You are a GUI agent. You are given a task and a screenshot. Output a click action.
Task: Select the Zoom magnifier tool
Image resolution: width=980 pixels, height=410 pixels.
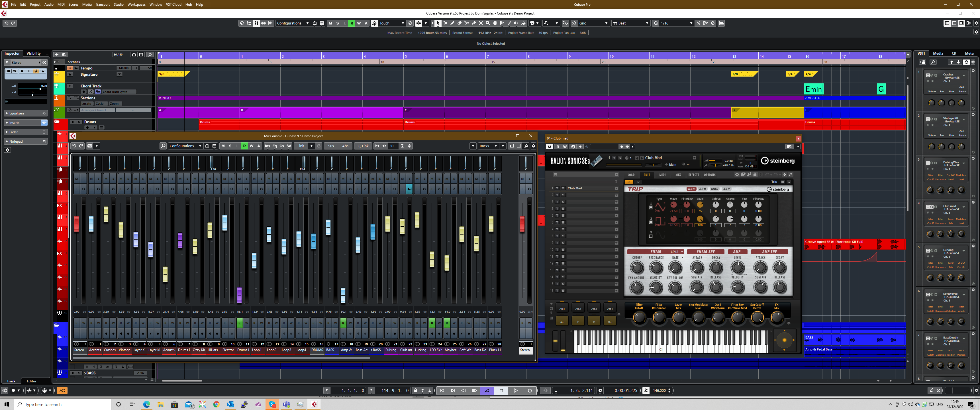tap(488, 23)
